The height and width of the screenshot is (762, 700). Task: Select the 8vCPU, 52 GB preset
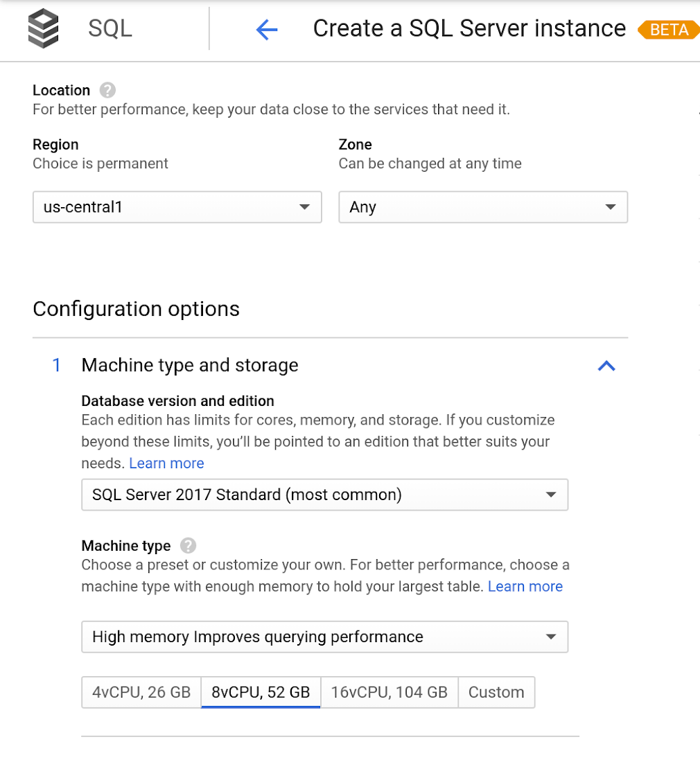click(261, 692)
